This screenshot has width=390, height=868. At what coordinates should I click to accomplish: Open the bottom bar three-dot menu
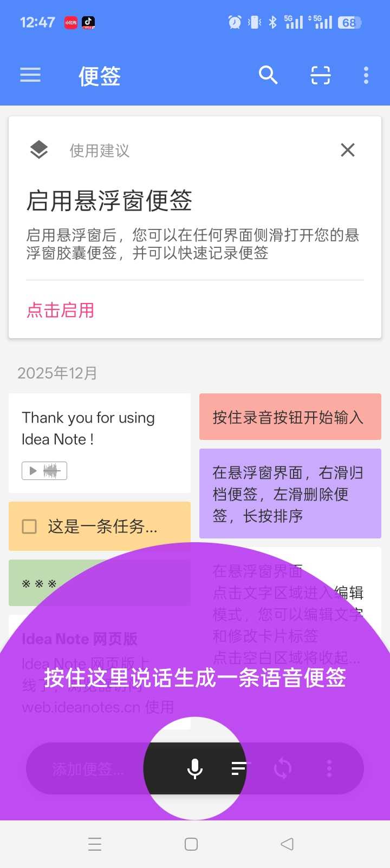(x=329, y=768)
